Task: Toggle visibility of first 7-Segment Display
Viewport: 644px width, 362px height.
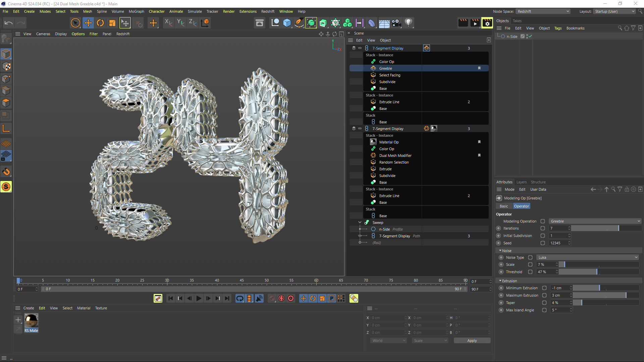Action: tap(360, 48)
